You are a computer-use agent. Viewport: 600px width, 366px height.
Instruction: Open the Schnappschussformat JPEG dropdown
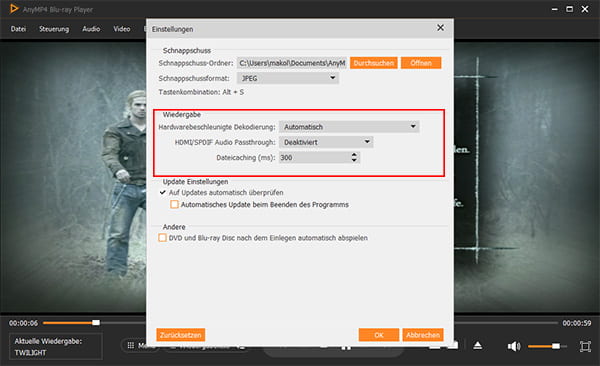point(288,78)
